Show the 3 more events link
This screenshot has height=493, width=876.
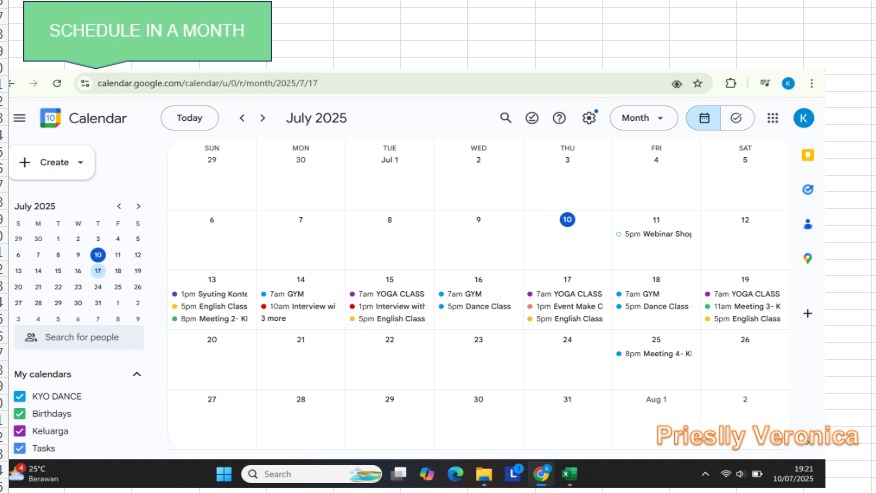(274, 319)
